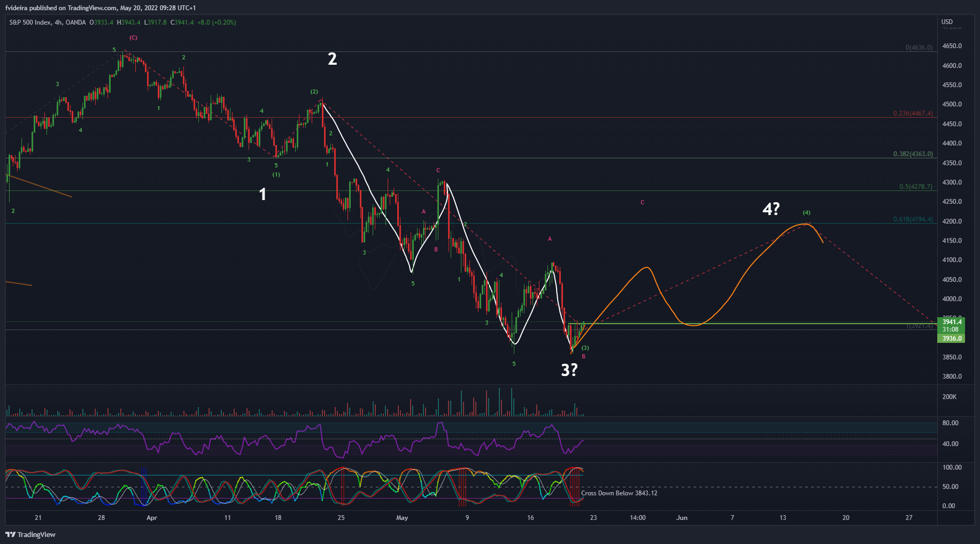Click the large white 4? wave annotation
This screenshot has width=980, height=544.
(x=771, y=209)
